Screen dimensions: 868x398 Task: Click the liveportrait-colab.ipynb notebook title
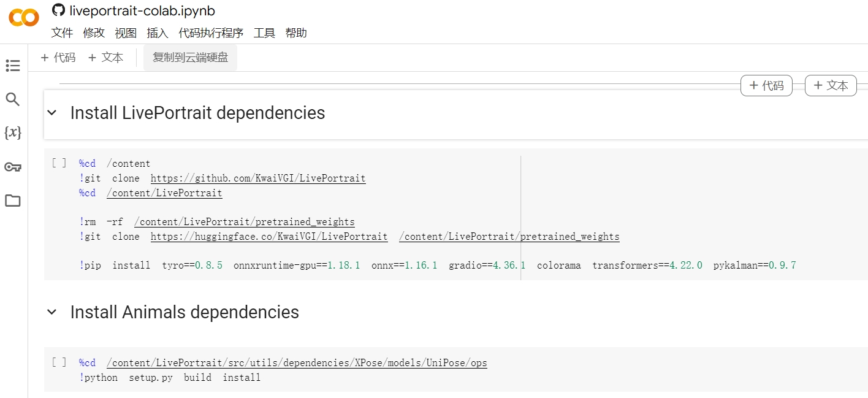[x=142, y=11]
